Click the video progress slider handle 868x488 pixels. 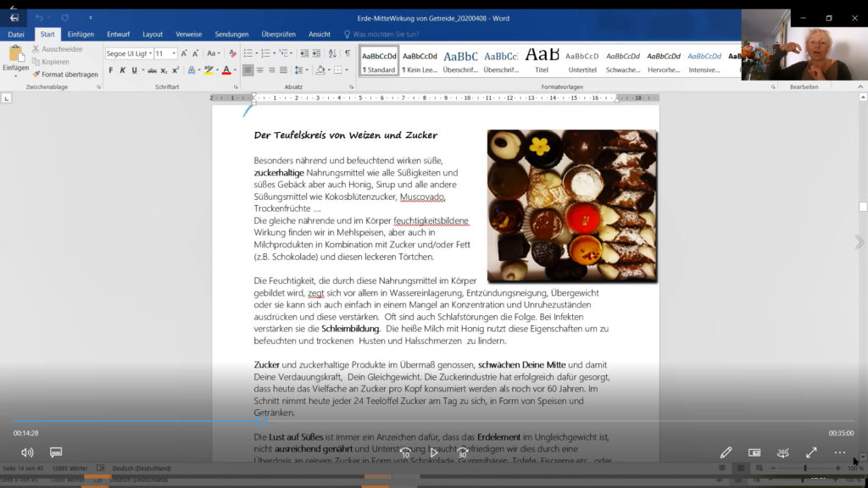tap(262, 422)
